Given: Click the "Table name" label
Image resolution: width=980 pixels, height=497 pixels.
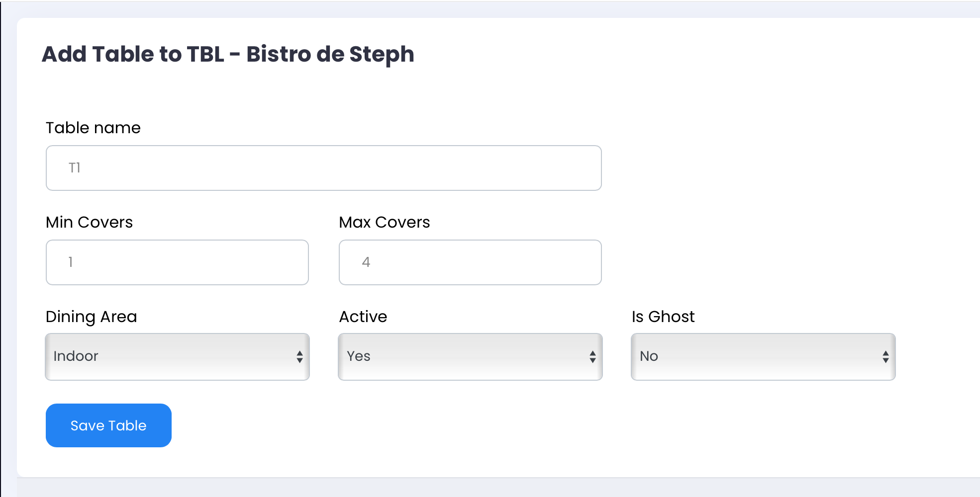Looking at the screenshot, I should (93, 128).
